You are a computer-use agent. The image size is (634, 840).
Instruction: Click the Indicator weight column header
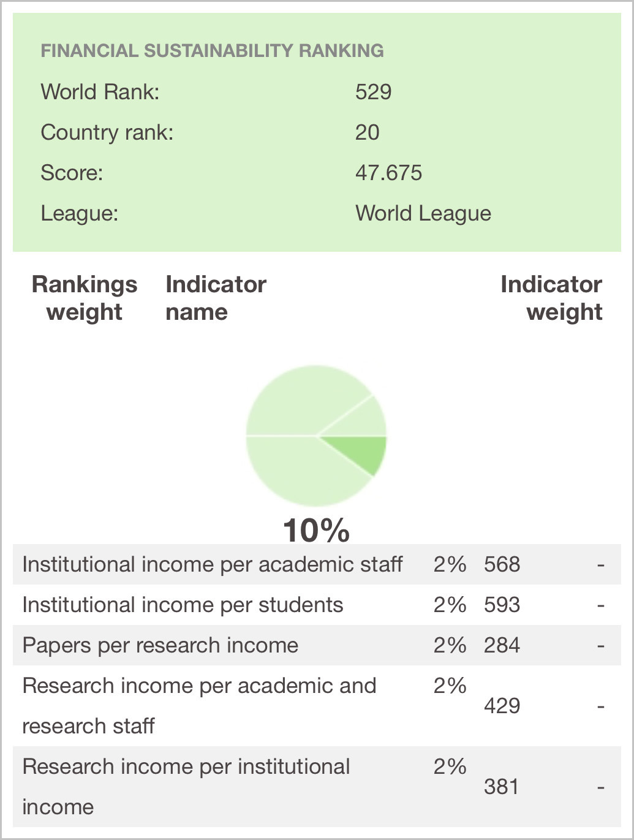(x=551, y=298)
